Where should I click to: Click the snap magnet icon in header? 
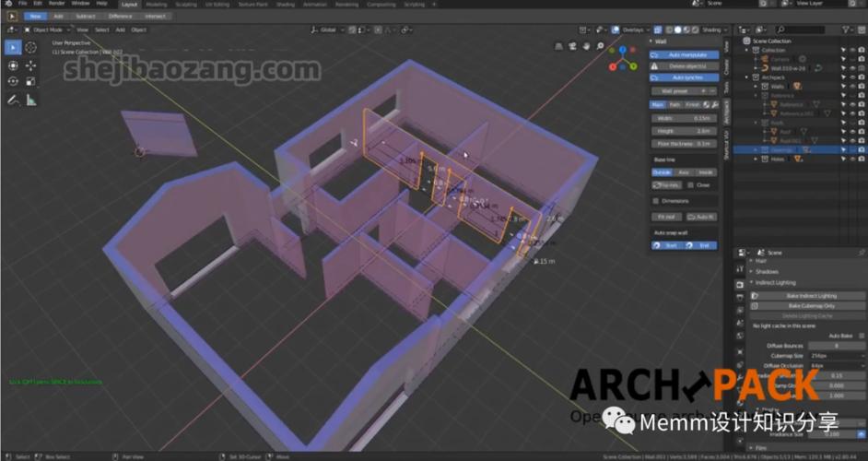(x=352, y=30)
